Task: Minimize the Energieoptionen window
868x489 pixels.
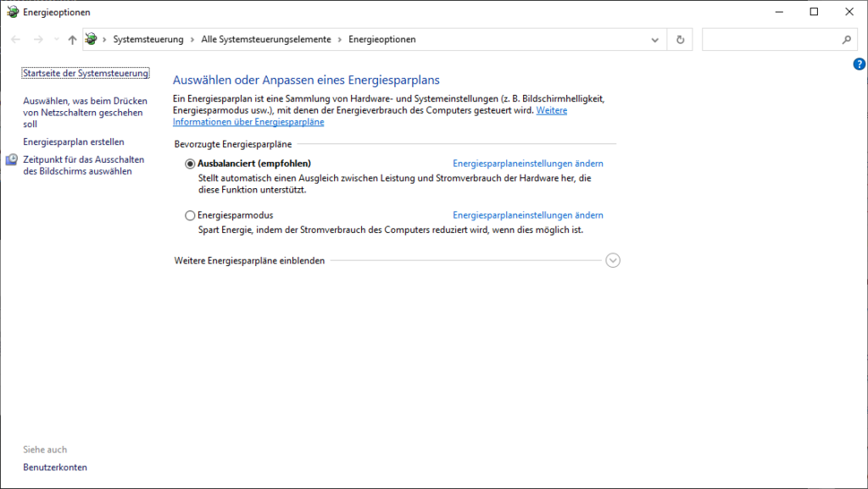Action: 780,12
